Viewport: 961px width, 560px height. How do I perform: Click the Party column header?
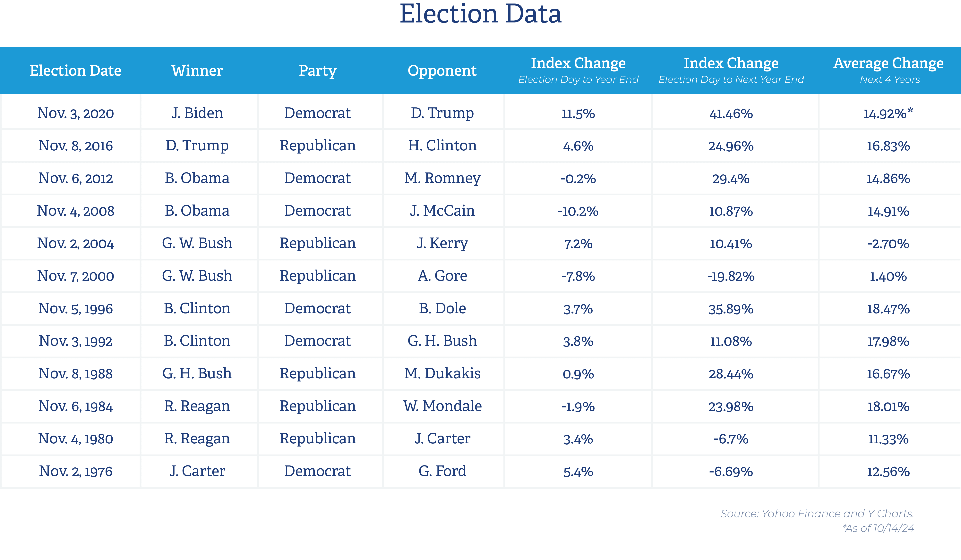(x=318, y=71)
